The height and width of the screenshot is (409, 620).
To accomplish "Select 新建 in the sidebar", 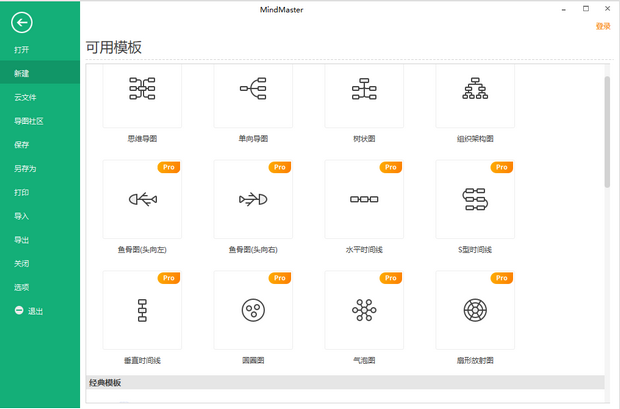I will [x=40, y=74].
